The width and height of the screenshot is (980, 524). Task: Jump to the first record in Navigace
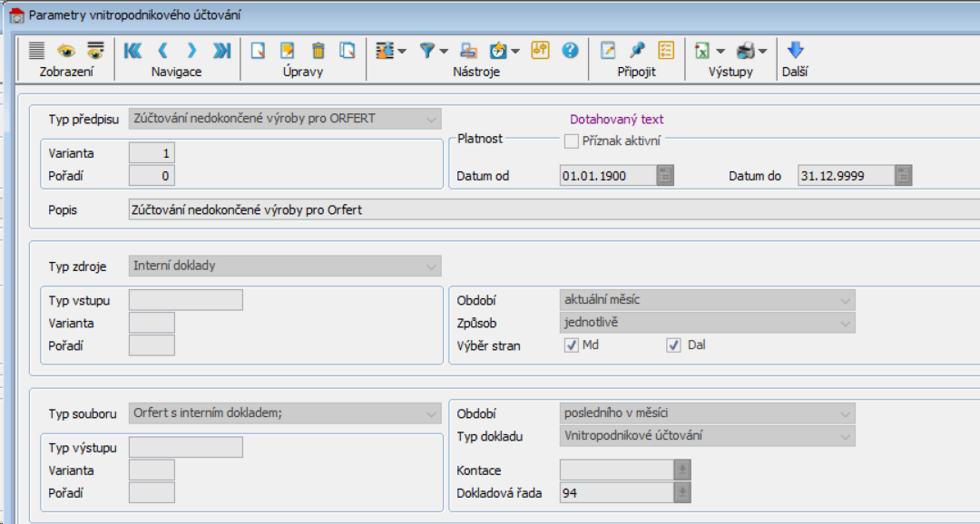[x=132, y=51]
